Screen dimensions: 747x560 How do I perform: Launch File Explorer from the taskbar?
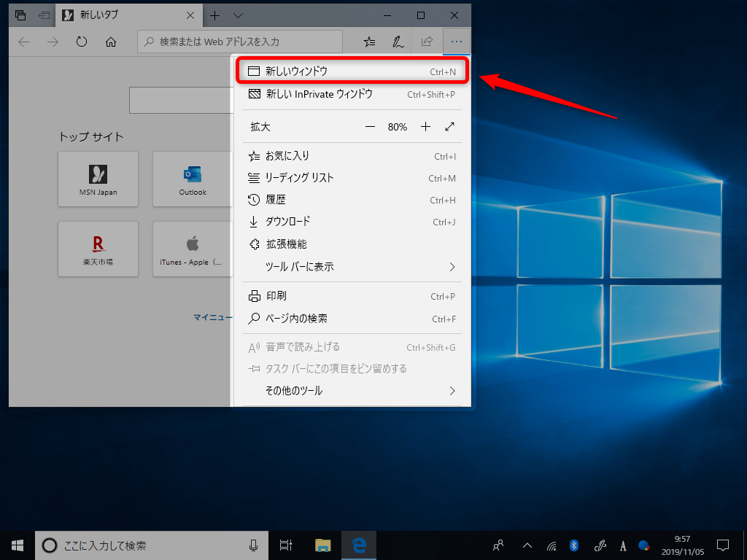tap(322, 545)
